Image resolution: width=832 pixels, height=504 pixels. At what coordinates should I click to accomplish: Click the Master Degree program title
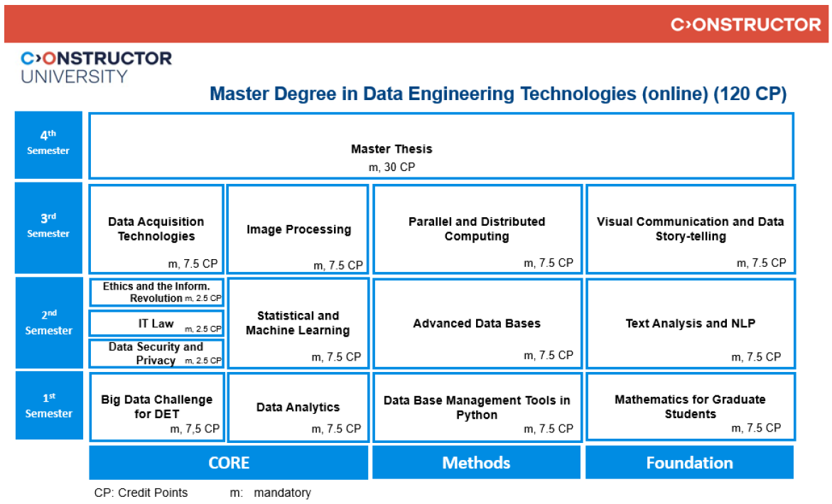click(498, 94)
